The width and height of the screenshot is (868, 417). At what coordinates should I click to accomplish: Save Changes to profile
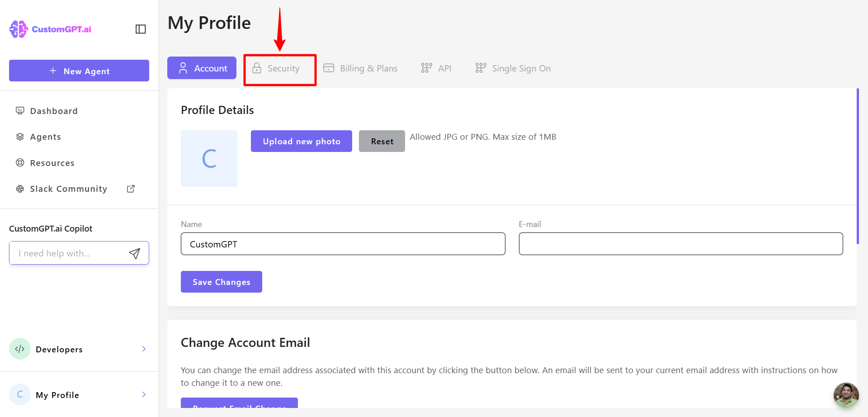(x=222, y=282)
